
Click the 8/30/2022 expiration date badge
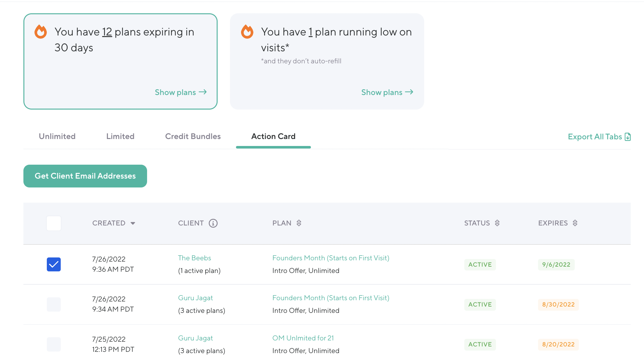[x=558, y=305]
